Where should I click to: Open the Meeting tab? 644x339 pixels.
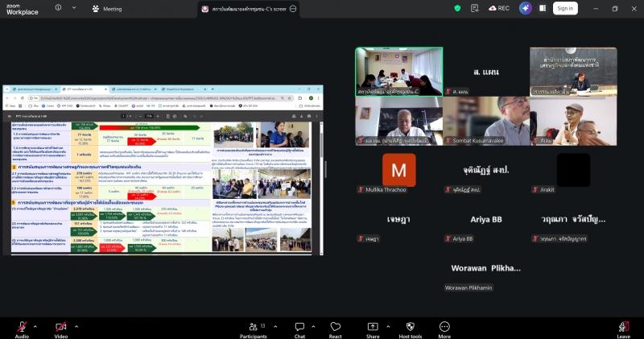[x=107, y=9]
